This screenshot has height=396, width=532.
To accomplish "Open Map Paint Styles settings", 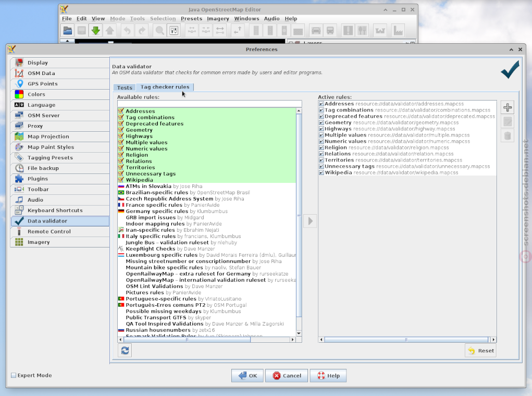I will (x=60, y=147).
